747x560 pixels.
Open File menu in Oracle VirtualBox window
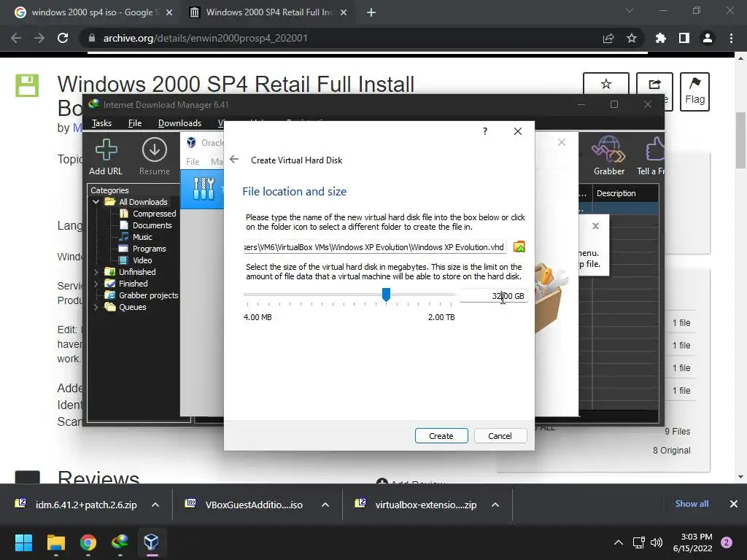[193, 162]
